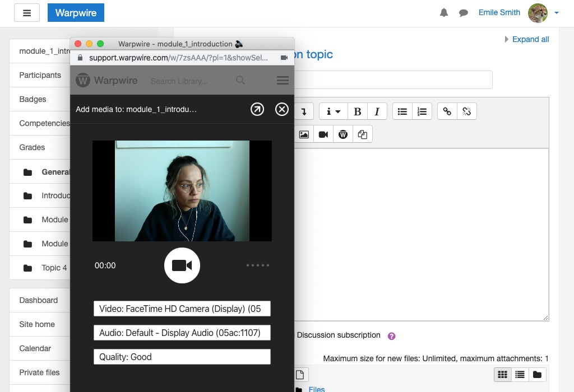Click Expand all link
The height and width of the screenshot is (392, 574).
point(530,39)
